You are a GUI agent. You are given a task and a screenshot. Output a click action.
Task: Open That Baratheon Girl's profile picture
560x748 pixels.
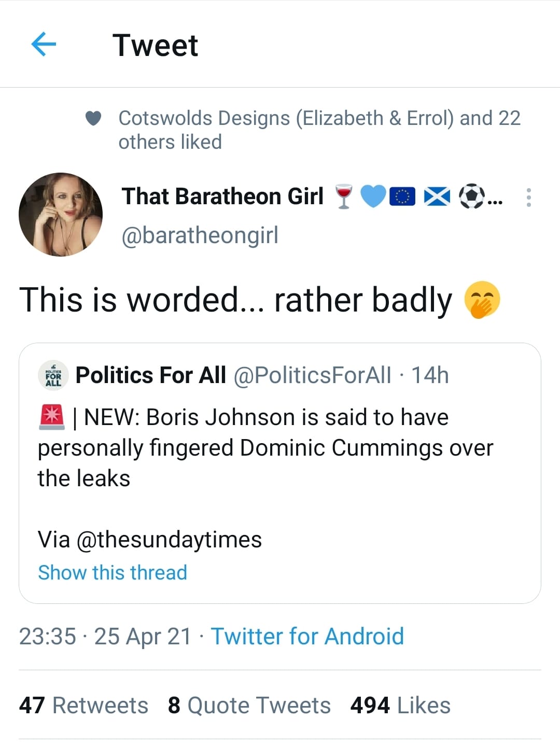[x=61, y=215]
